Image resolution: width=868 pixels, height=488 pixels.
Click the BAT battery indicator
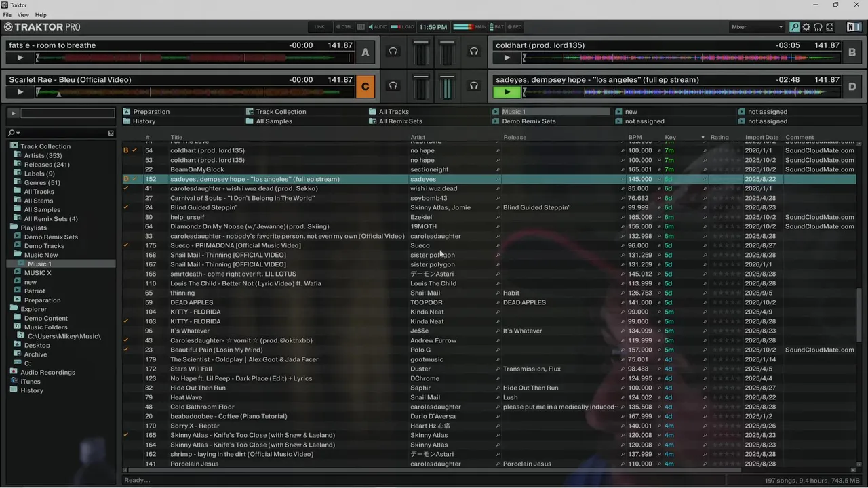pos(497,27)
